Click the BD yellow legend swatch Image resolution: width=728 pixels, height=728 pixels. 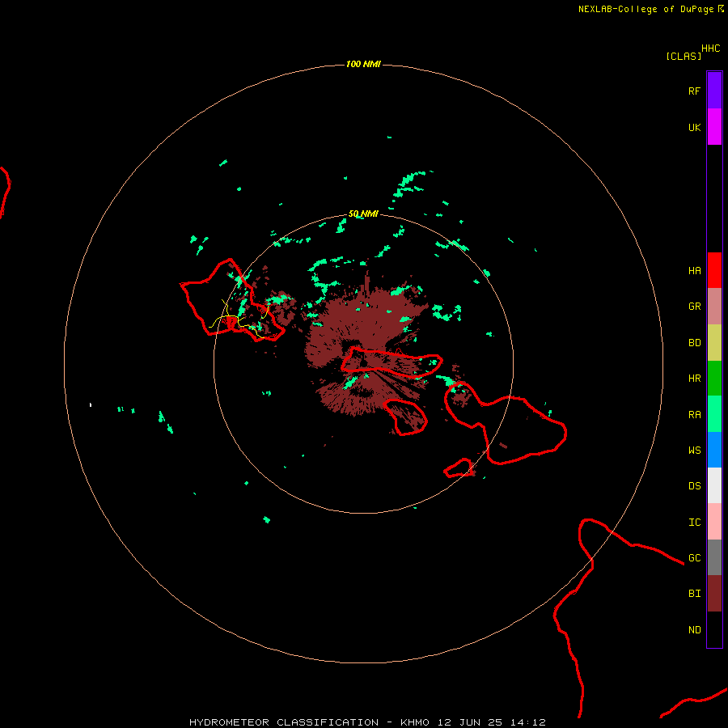[x=714, y=342]
